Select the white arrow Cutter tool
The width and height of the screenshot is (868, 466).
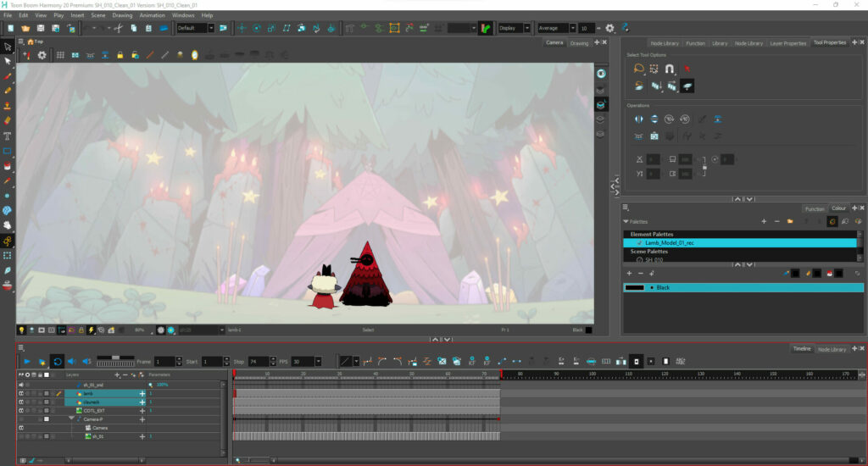7,62
